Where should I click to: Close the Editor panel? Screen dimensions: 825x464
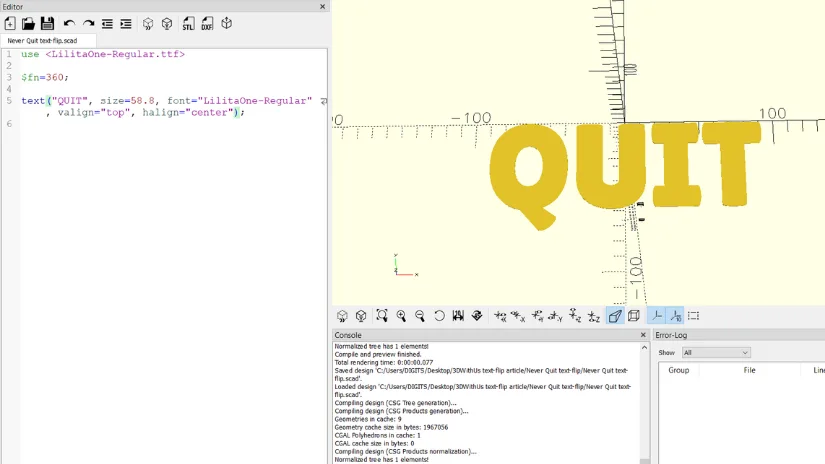(323, 6)
